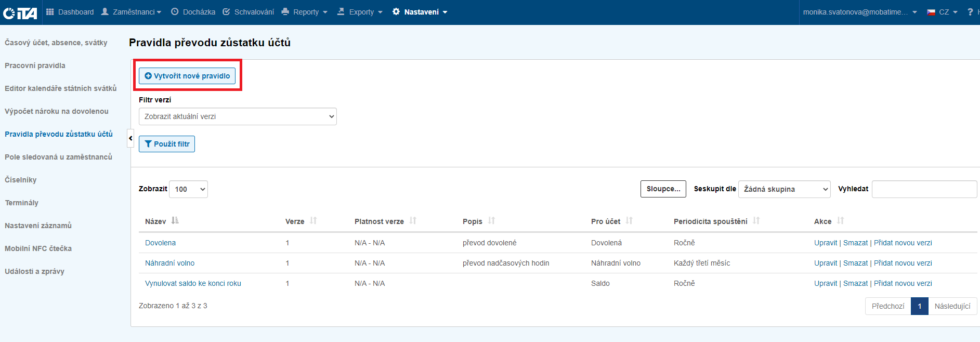Open the Seskupit dle group dropdown
The image size is (980, 342).
(784, 189)
